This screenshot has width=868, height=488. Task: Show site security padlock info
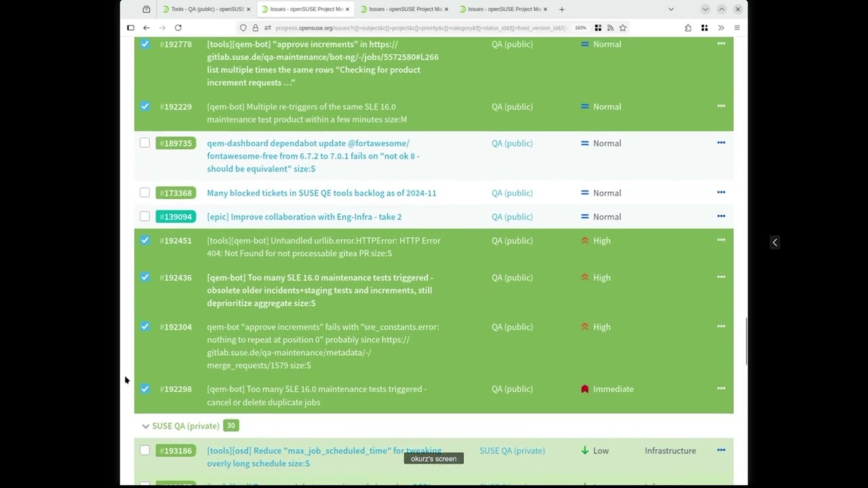click(x=256, y=28)
